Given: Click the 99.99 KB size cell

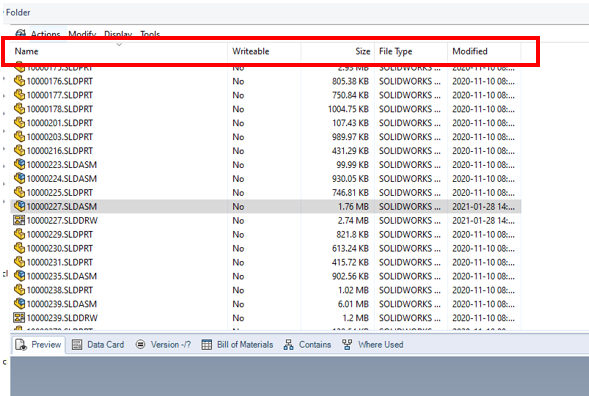Looking at the screenshot, I should (x=352, y=165).
